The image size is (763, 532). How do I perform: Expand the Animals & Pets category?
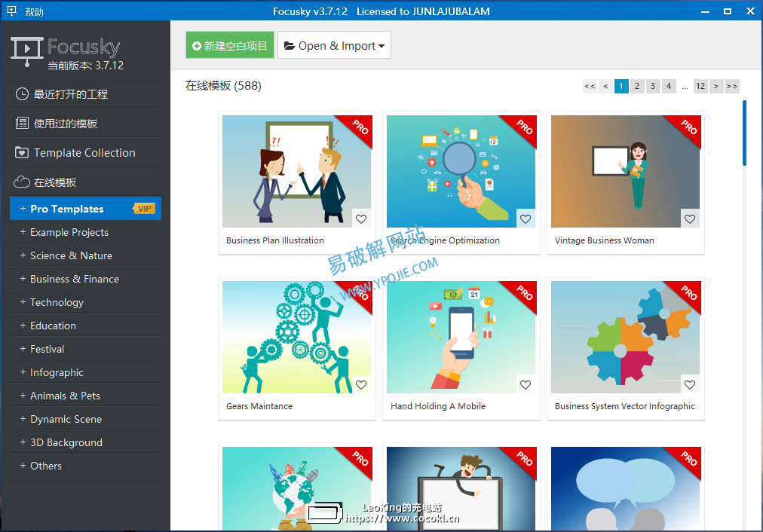(23, 396)
